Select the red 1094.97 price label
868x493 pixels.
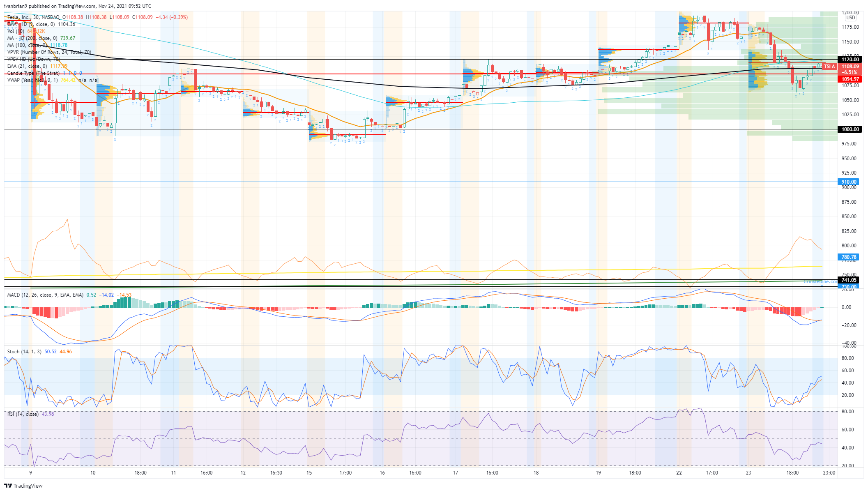(x=850, y=79)
